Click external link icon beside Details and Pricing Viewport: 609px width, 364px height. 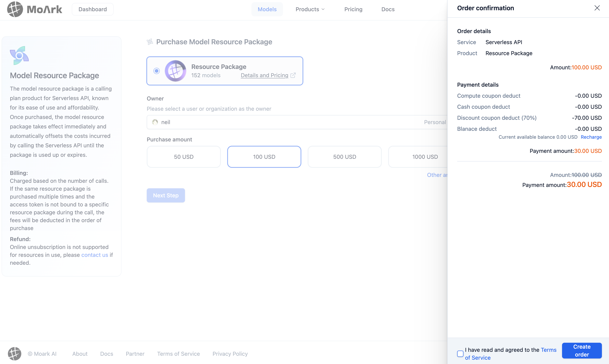point(293,75)
